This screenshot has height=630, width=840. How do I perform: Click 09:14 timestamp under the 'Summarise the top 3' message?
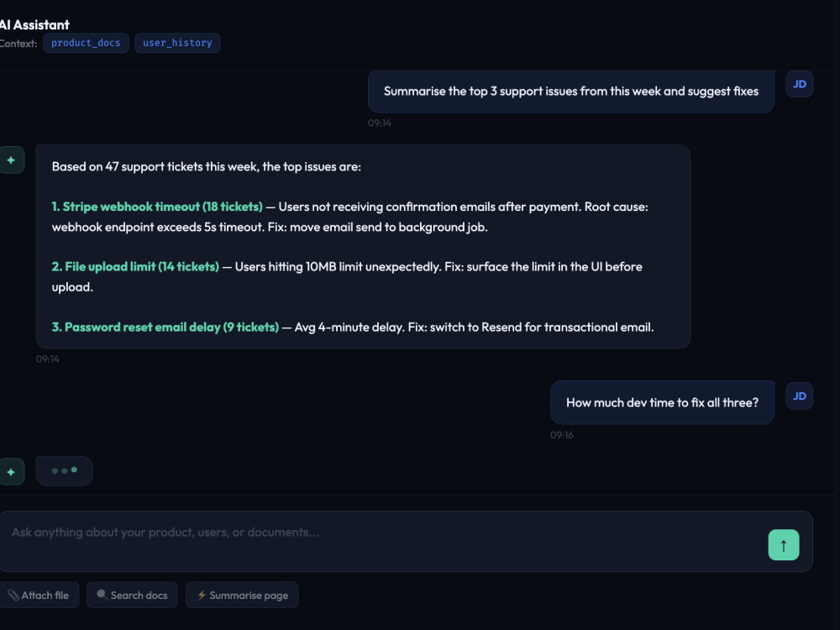coord(380,123)
